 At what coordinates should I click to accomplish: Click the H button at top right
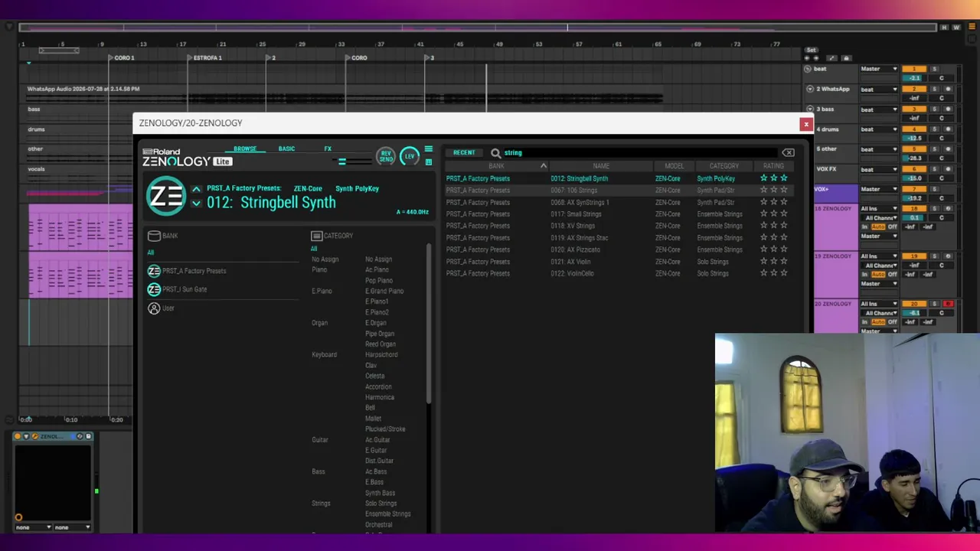tap(946, 28)
